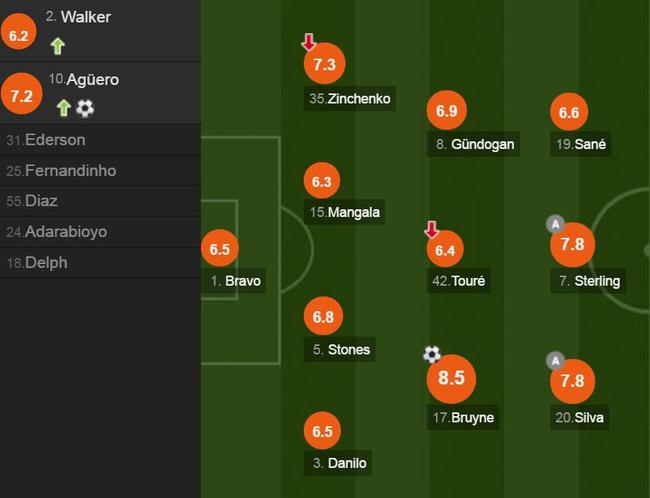
Task: Open Mangala's 6.3 rating bubble
Action: (321, 182)
